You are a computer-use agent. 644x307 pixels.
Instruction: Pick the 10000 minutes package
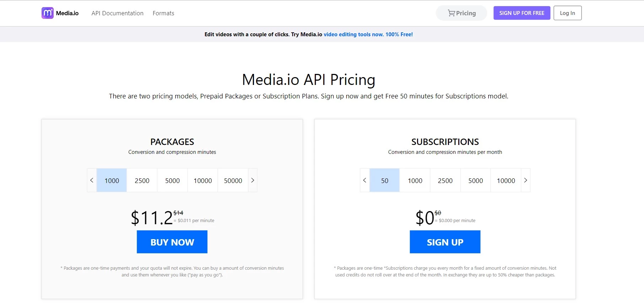[x=202, y=181]
